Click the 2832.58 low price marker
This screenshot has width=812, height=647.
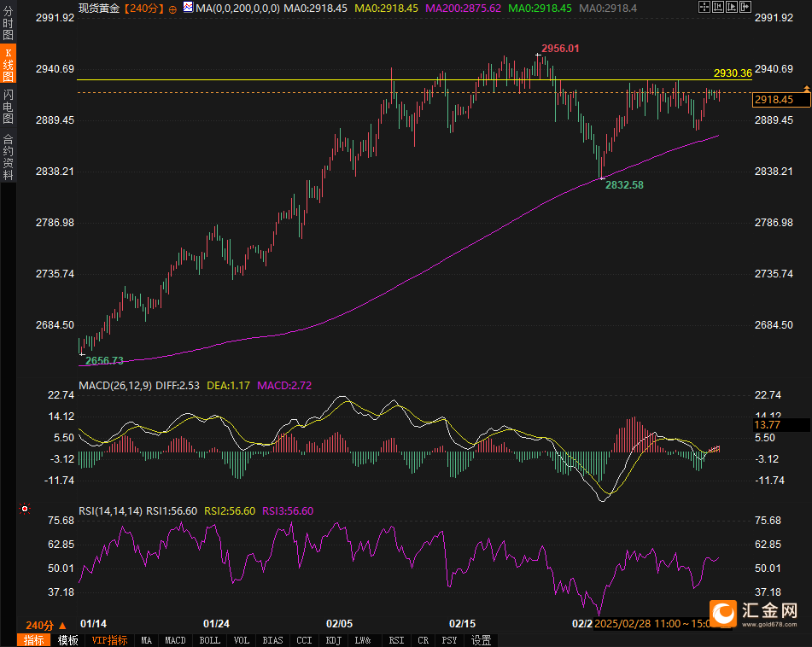tap(624, 184)
